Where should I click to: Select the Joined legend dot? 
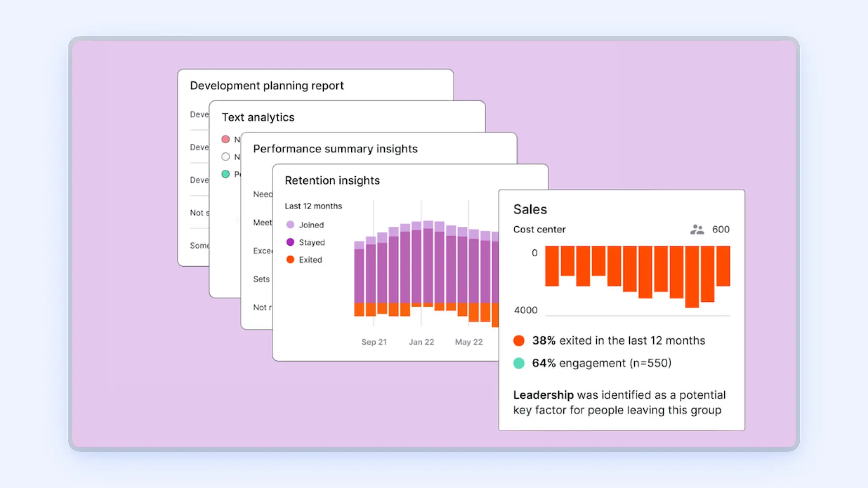click(290, 225)
